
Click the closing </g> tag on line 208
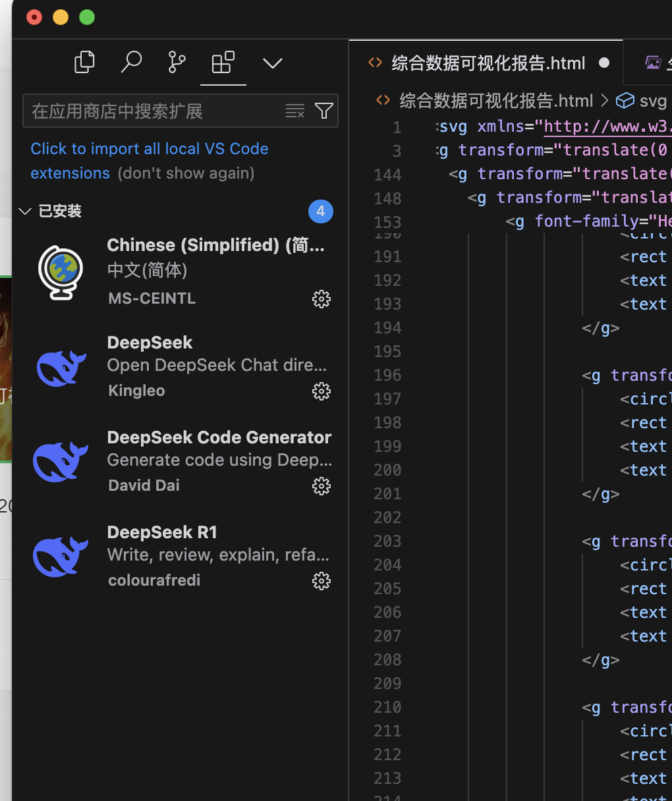click(x=601, y=660)
